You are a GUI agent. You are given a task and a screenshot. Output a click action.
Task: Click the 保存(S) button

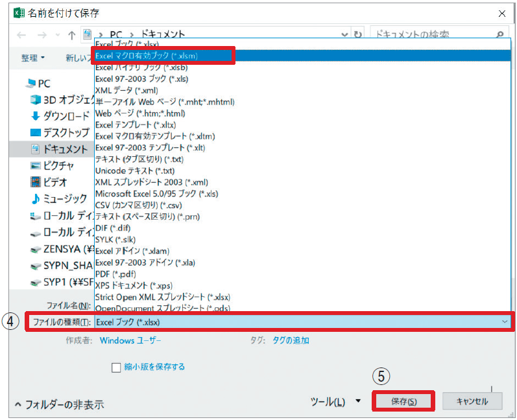(403, 402)
